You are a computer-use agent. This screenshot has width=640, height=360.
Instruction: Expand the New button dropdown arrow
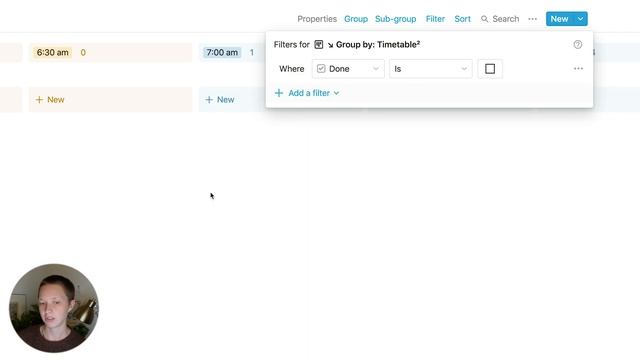(580, 19)
